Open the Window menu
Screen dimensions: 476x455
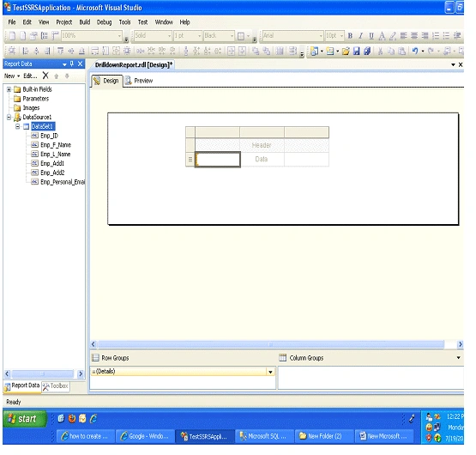164,21
